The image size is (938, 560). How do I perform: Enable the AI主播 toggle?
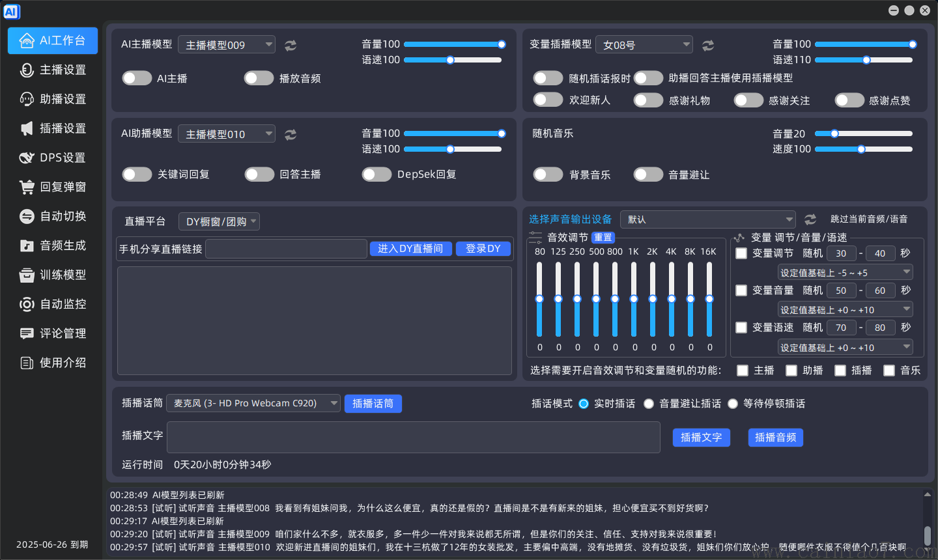137,77
